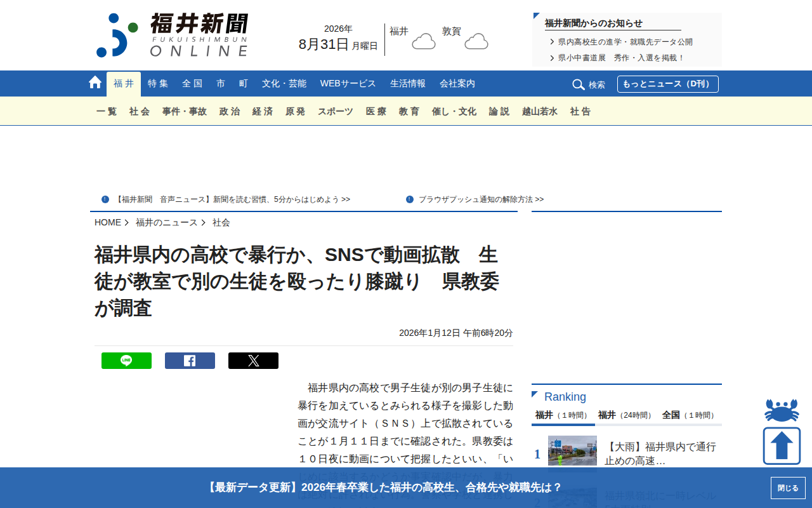Click the home icon in navigation bar
Viewport: 812px width, 508px height.
tap(95, 83)
